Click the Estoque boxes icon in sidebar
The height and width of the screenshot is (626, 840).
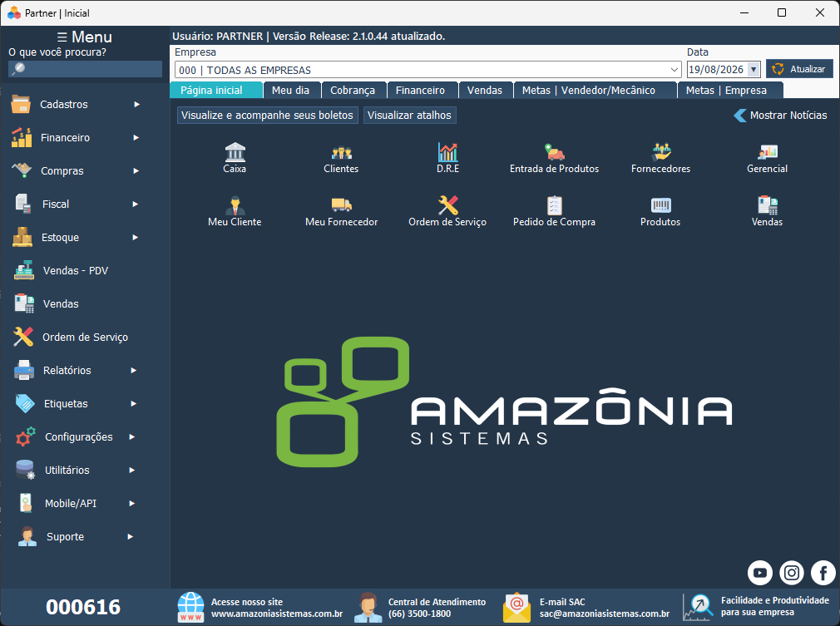click(x=22, y=237)
